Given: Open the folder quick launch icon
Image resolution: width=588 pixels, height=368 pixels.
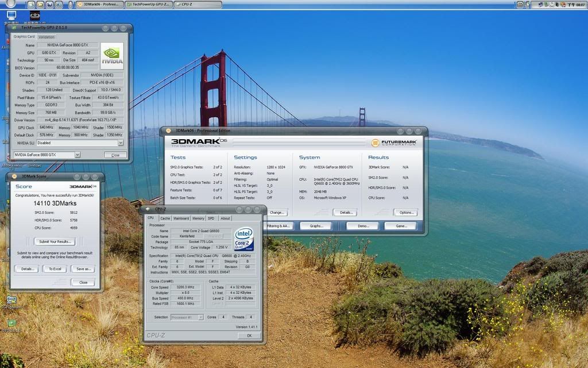Looking at the screenshot, I should (x=40, y=5).
